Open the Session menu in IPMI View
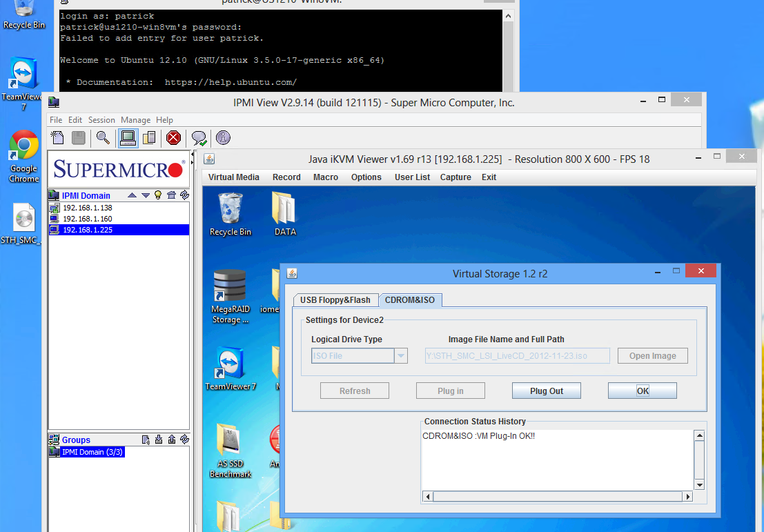 point(101,120)
